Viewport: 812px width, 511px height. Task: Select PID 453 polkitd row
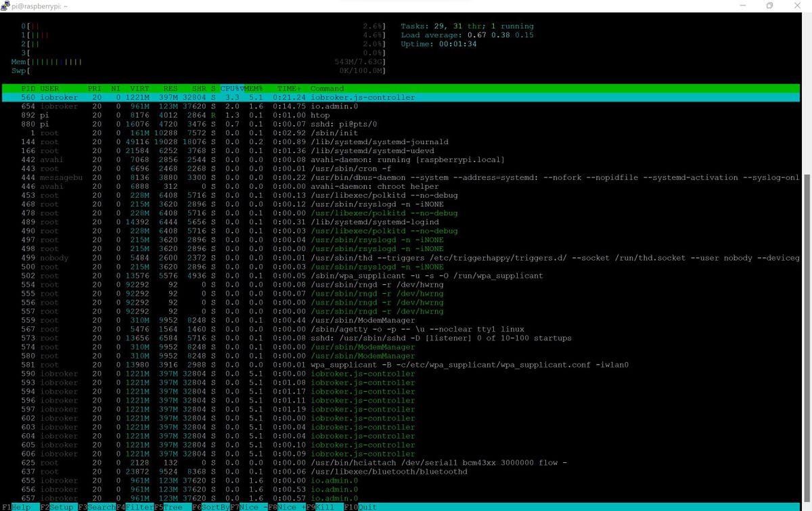[402, 195]
